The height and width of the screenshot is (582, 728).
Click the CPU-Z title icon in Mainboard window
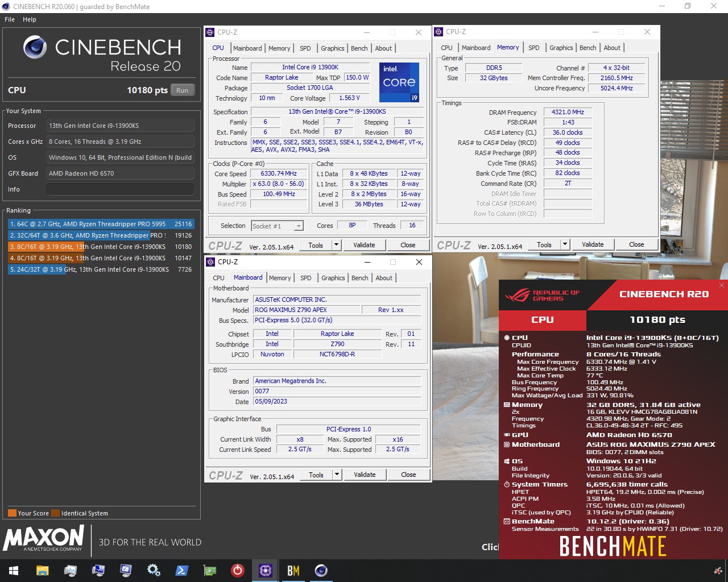click(x=210, y=262)
